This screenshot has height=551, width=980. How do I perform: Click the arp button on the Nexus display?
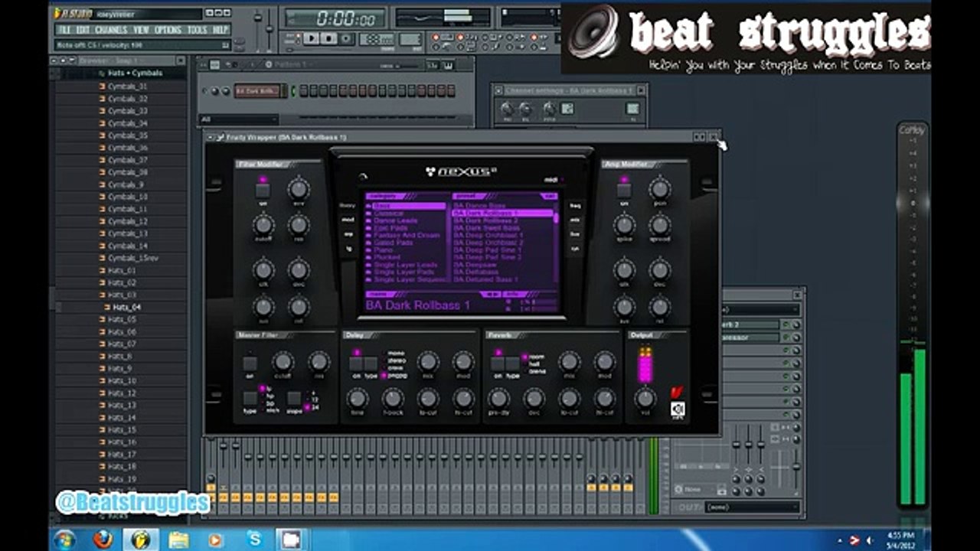click(x=348, y=234)
